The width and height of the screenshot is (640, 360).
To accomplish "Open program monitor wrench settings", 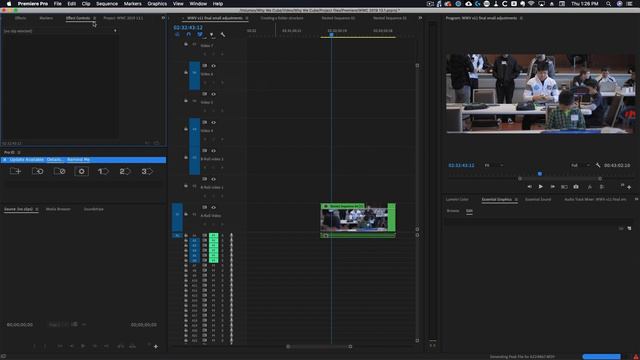I will click(598, 165).
